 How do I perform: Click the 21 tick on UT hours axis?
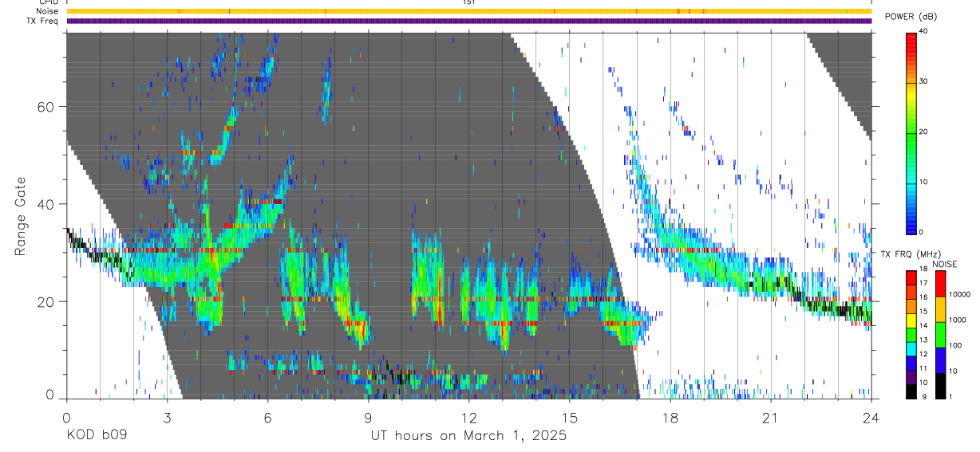point(770,418)
